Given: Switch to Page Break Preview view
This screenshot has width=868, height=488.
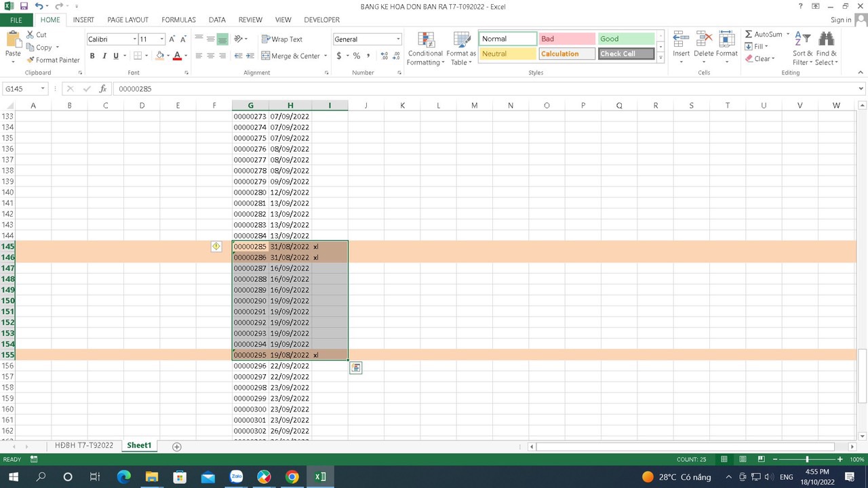Looking at the screenshot, I should (761, 460).
